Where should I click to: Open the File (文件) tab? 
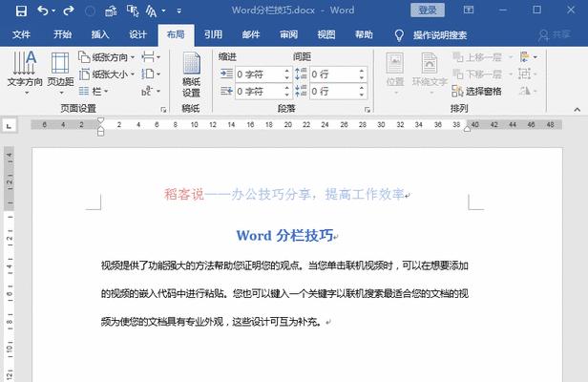(21, 35)
